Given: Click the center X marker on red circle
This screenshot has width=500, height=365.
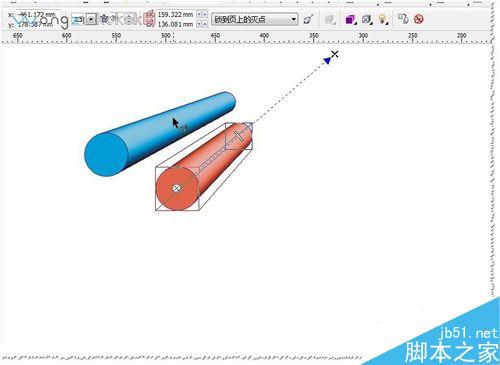Looking at the screenshot, I should [177, 189].
